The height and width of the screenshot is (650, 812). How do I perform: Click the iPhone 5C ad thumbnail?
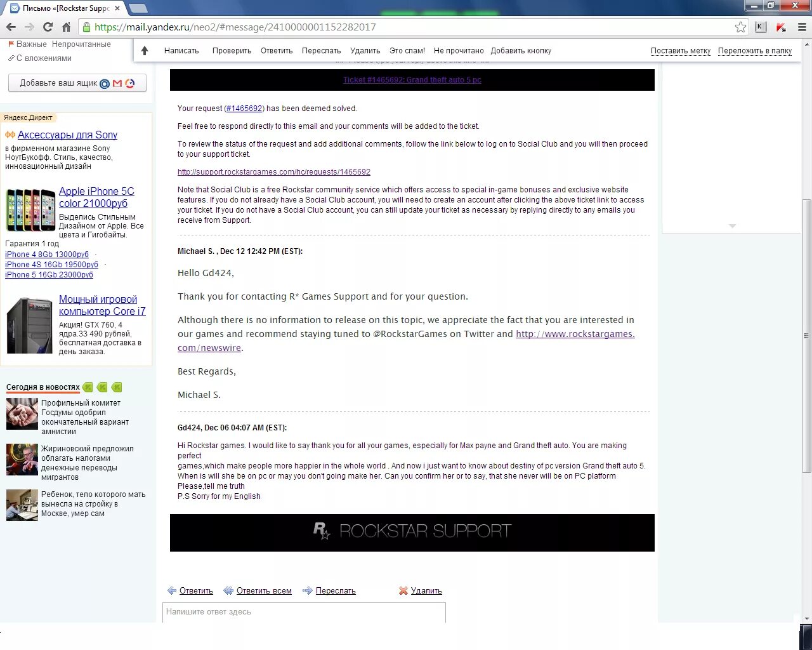(30, 209)
